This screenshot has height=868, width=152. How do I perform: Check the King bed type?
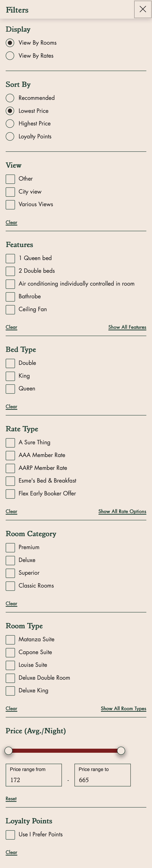(10, 376)
